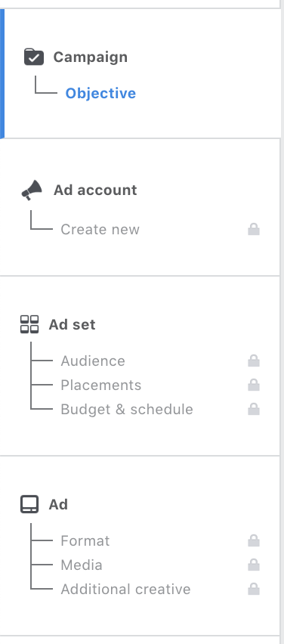Open the Format step under Ad
Viewport: 284px width, 644px height.
[85, 541]
